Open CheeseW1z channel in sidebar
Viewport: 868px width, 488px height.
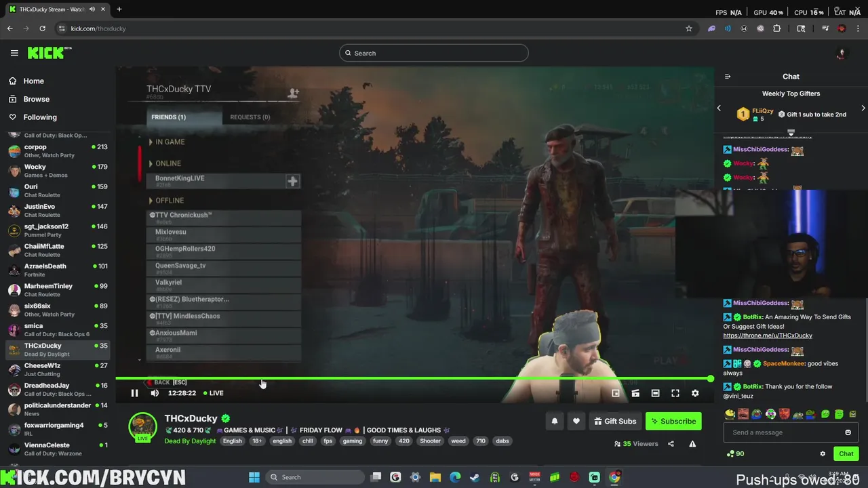click(x=58, y=369)
